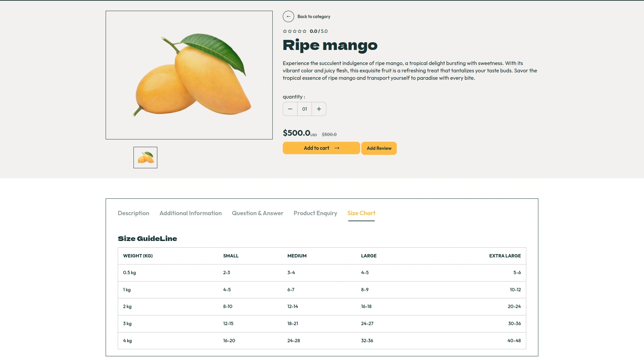Click the back arrow circle icon
The height and width of the screenshot is (362, 644).
288,16
